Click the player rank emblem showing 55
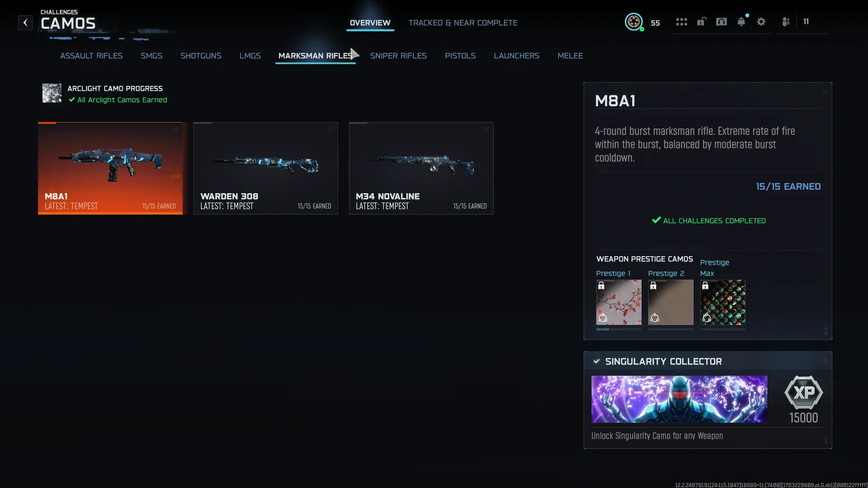868x488 pixels. [x=634, y=22]
